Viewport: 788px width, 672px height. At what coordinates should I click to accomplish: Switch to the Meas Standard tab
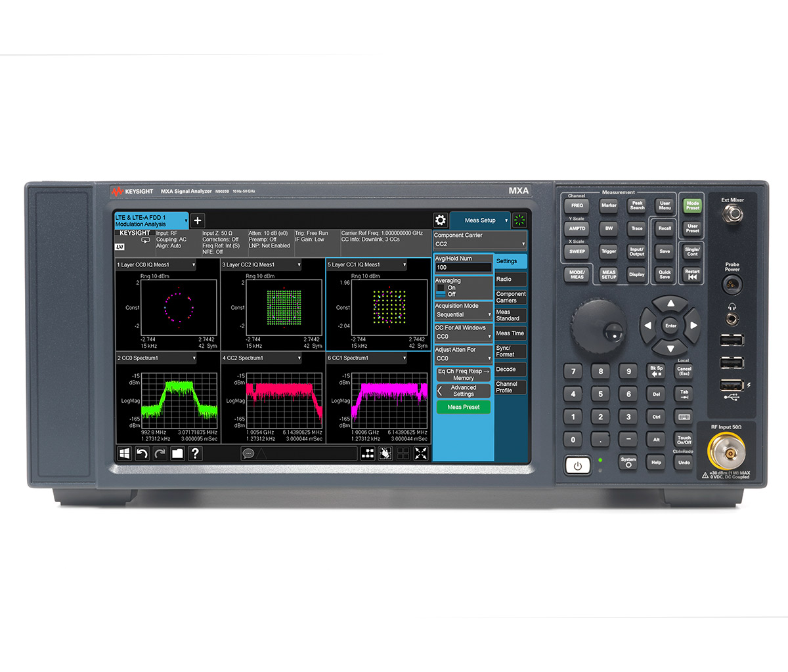coord(511,316)
